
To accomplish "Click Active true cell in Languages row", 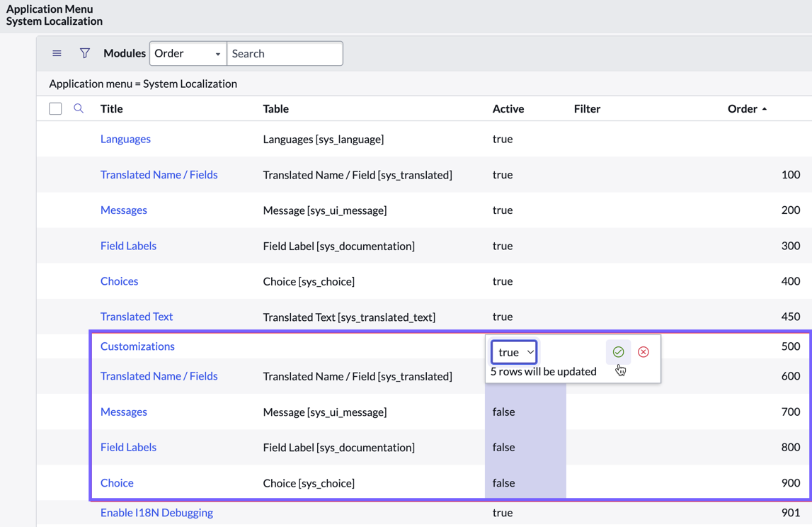I will (x=503, y=139).
